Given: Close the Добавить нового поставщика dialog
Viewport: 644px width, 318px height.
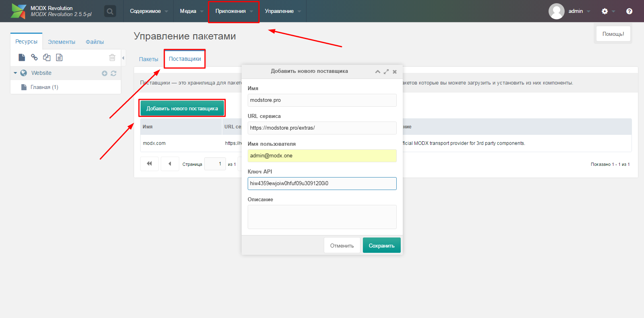Looking at the screenshot, I should click(395, 72).
